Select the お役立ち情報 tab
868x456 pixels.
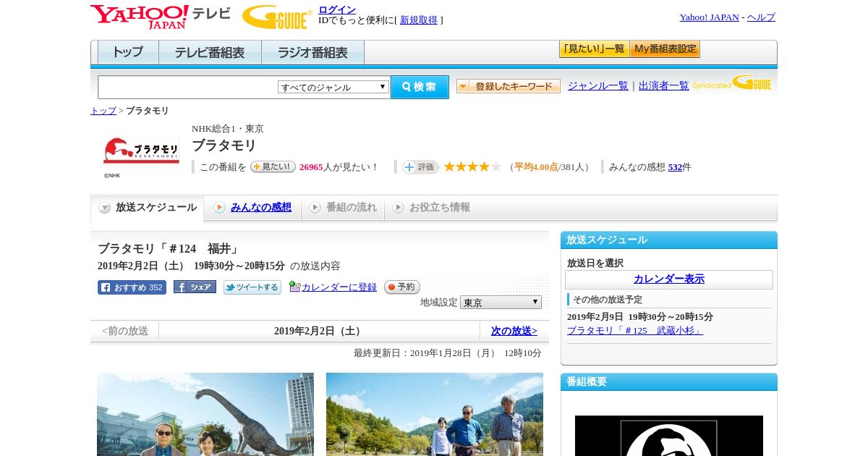pyautogui.click(x=431, y=208)
